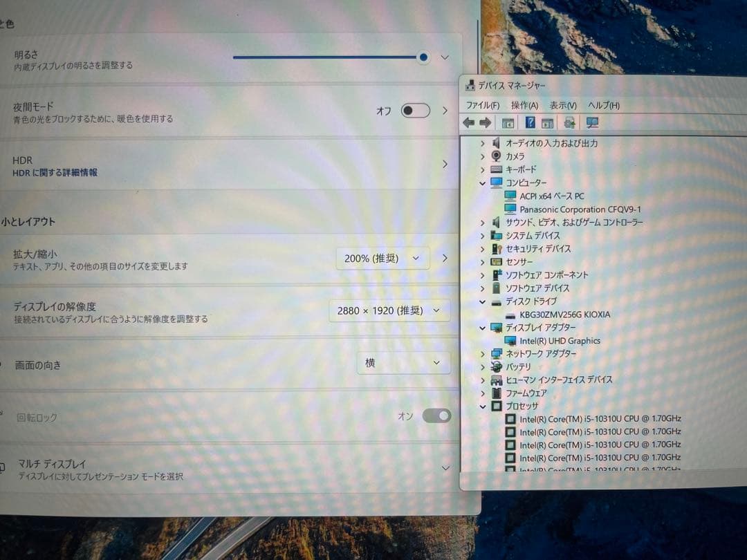Viewport: 747px width, 560px height.
Task: Click the Scan for hardware changes icon
Action: coord(591,122)
